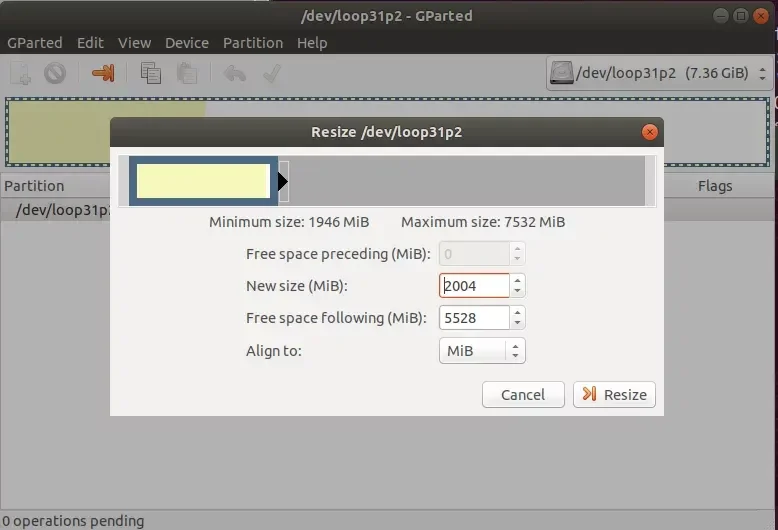The width and height of the screenshot is (778, 530).
Task: Click the Undo last operation icon
Action: (x=234, y=74)
